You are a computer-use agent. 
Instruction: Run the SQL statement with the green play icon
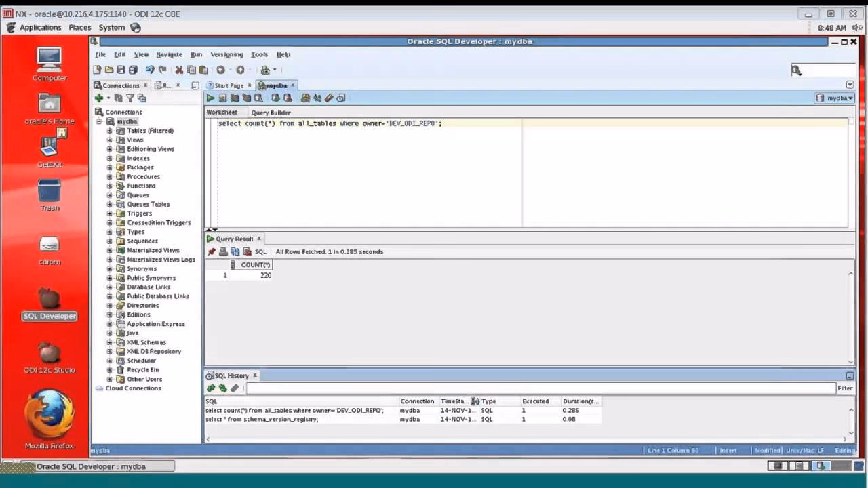210,98
